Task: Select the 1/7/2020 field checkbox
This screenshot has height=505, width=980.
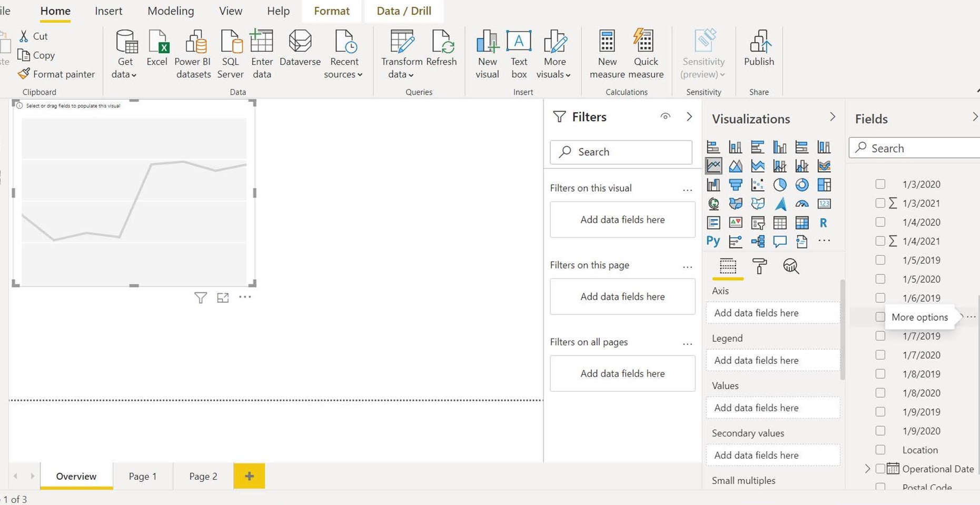Action: [x=880, y=354]
